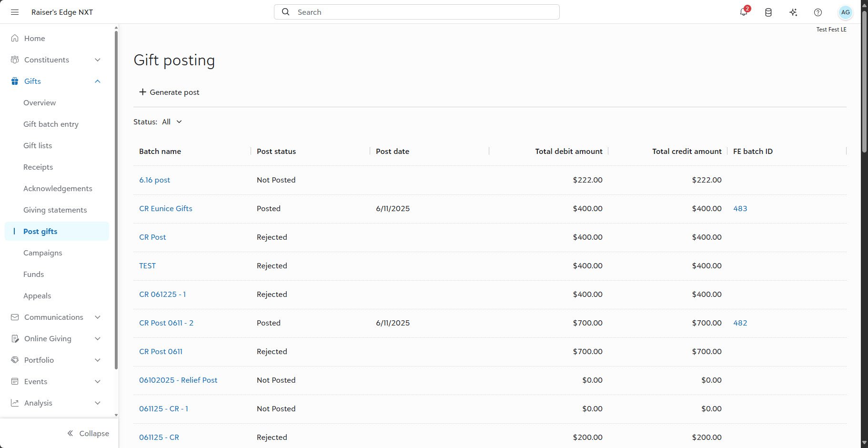Open the CR Post batch link
The image size is (868, 448).
coord(152,237)
